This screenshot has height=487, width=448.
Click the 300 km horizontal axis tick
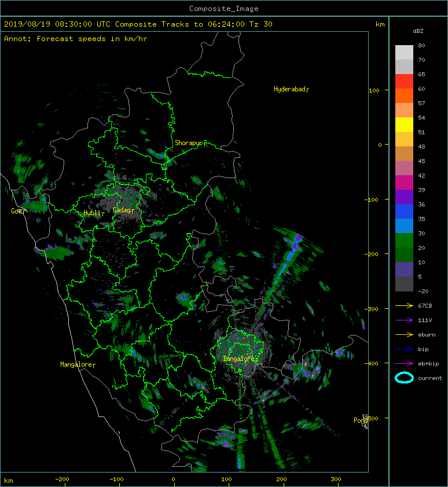336,479
